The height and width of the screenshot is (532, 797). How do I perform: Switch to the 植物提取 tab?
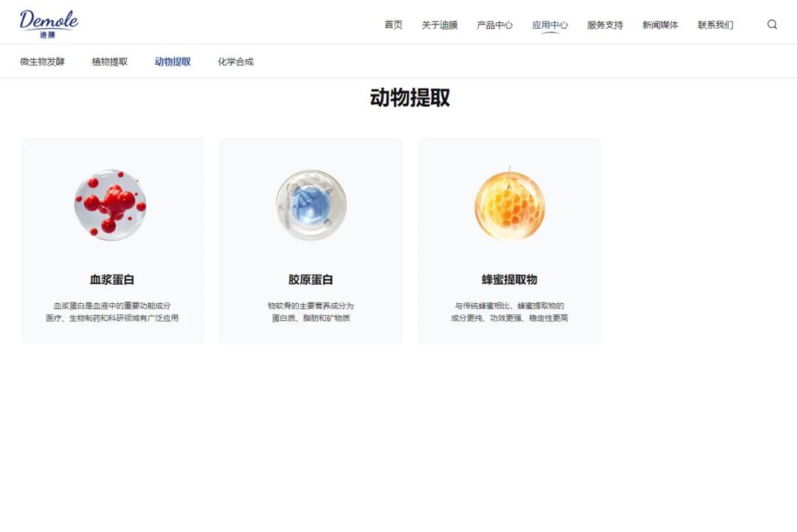(x=109, y=62)
